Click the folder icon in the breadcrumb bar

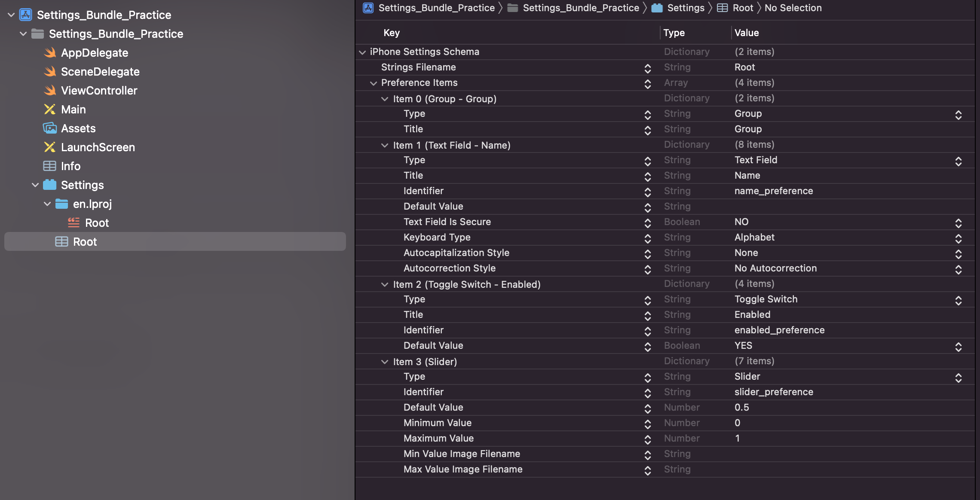pos(513,8)
